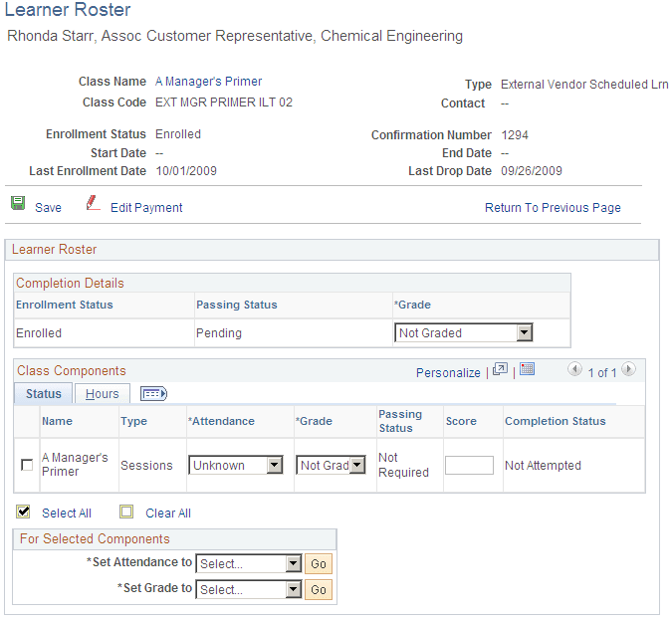Click the Clear All box icon
Viewport: 672px width, 619px height.
[126, 512]
